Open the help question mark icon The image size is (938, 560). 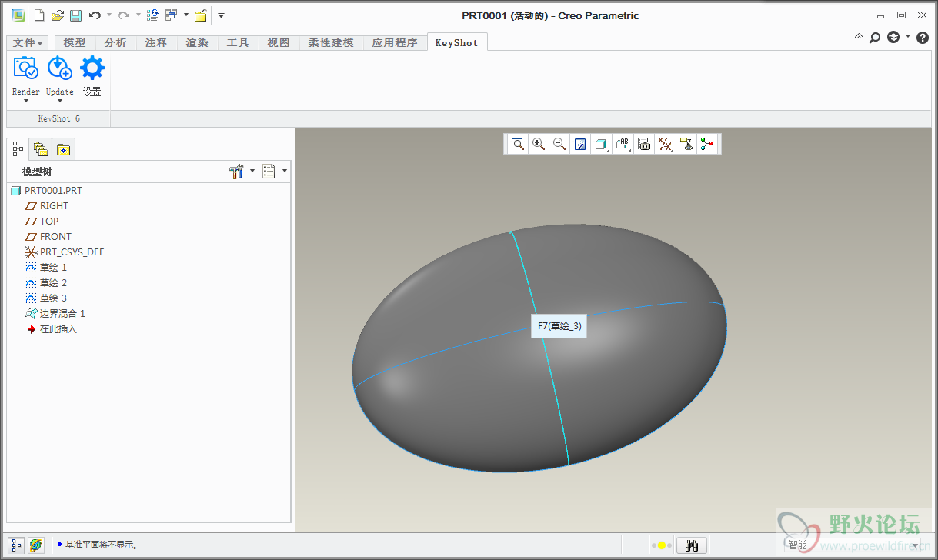(923, 37)
